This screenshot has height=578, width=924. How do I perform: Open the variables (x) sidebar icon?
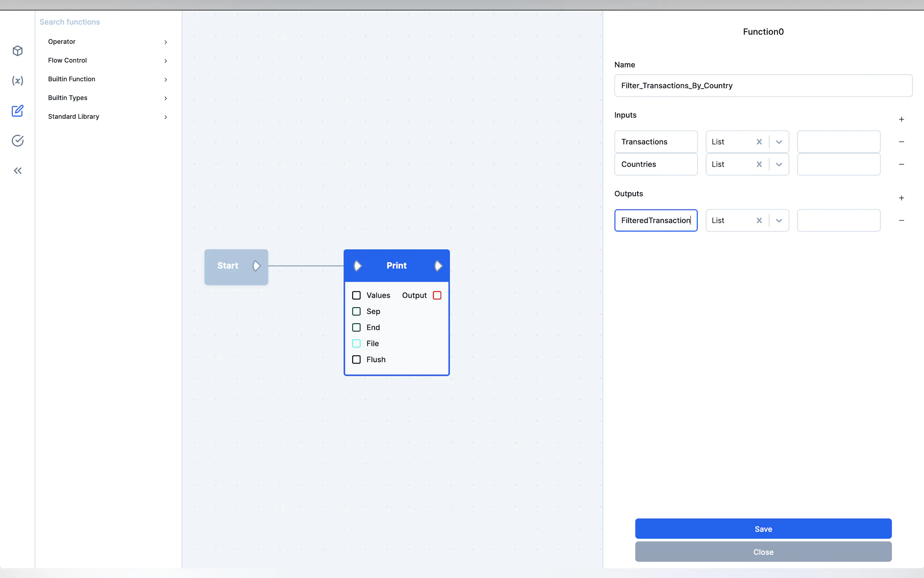[x=17, y=81]
